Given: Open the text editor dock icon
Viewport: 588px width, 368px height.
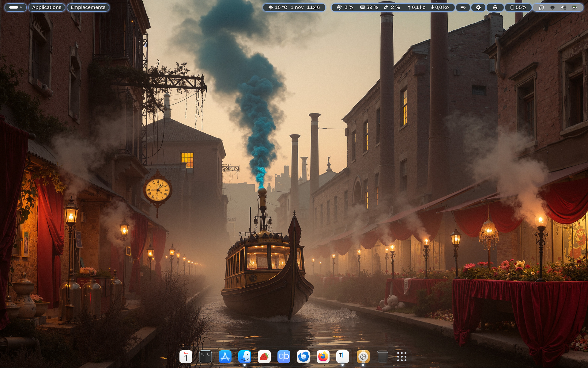Looking at the screenshot, I should click(342, 357).
